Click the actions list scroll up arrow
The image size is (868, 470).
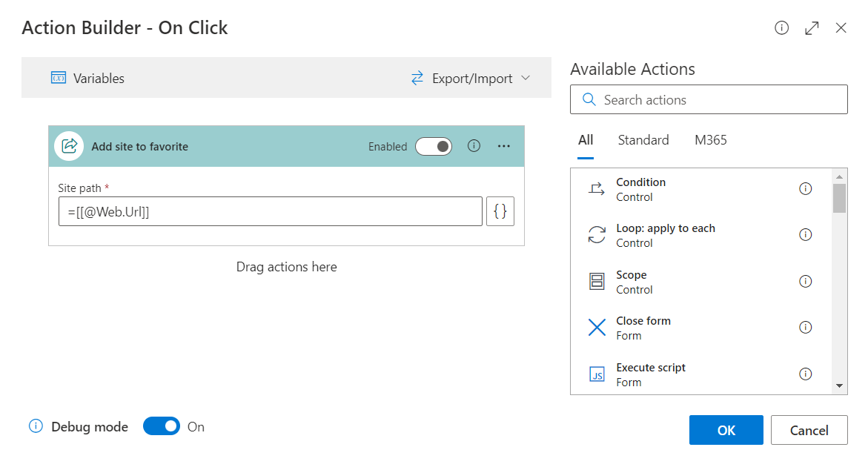click(839, 176)
